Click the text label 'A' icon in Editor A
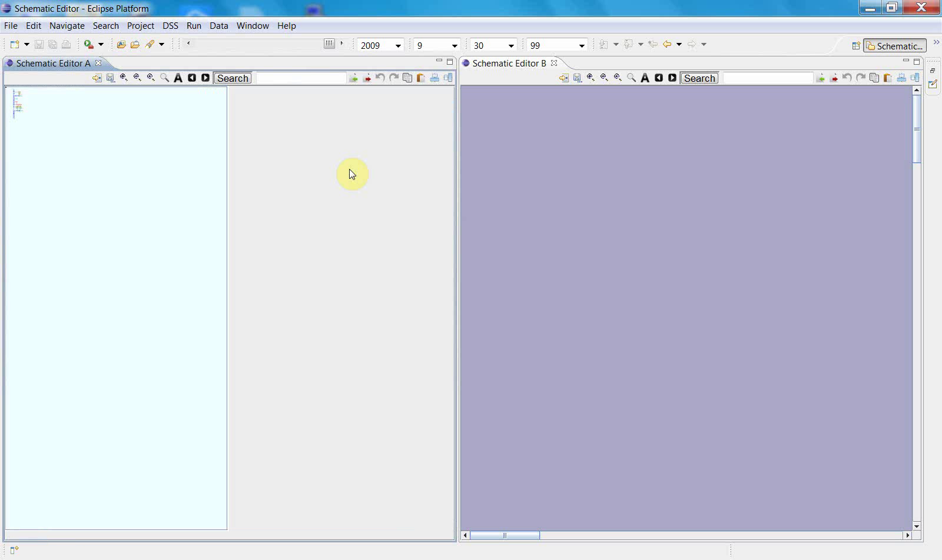 tap(178, 78)
